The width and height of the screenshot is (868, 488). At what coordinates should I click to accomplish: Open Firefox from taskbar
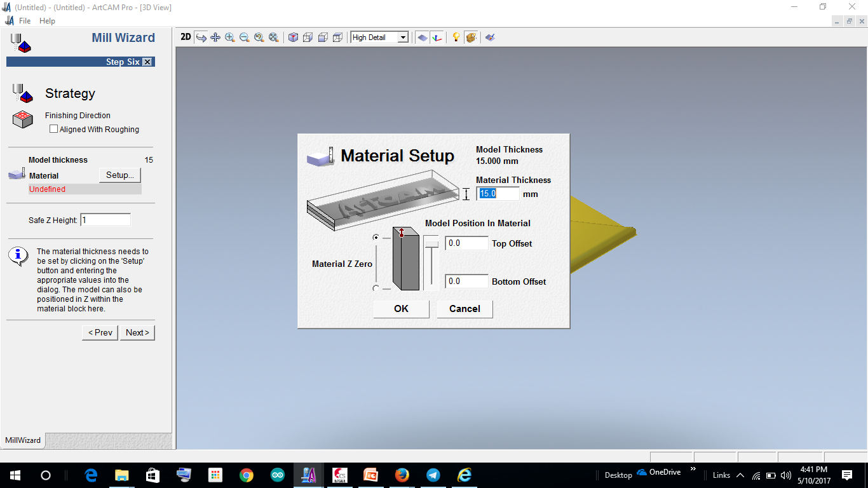[402, 475]
